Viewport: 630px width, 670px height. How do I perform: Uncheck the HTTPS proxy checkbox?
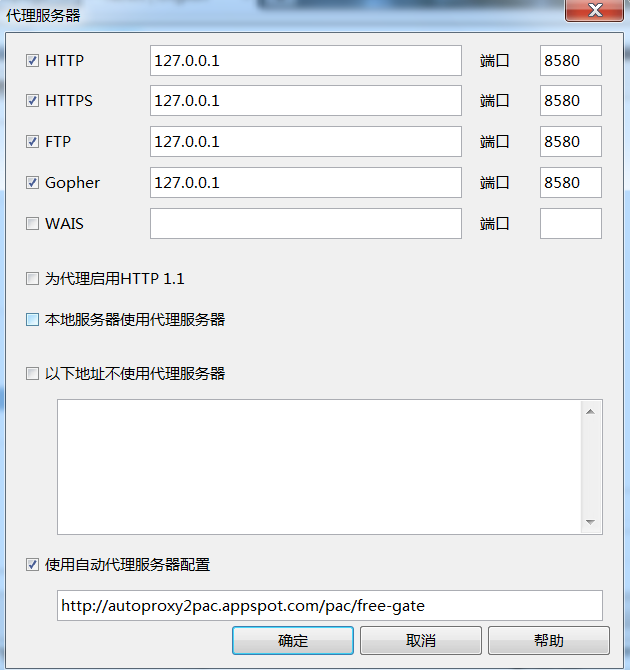tap(32, 101)
